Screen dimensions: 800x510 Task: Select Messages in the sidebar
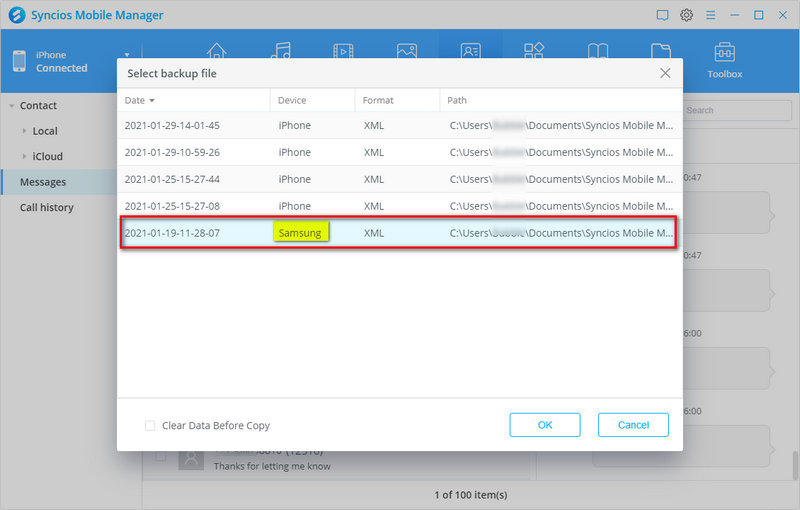tap(59, 182)
